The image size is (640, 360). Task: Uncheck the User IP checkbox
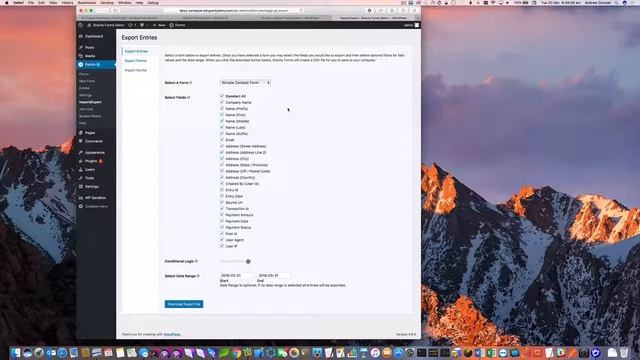[222, 246]
